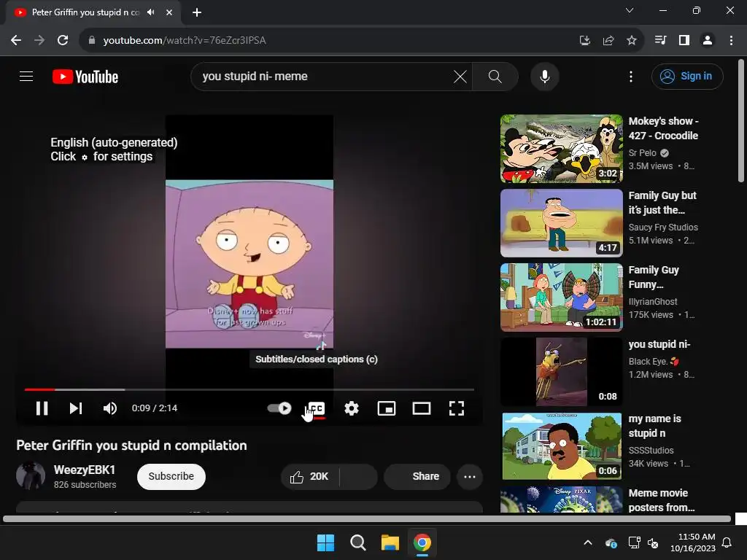The image size is (747, 560).
Task: Open the Windows Start menu
Action: click(x=326, y=542)
